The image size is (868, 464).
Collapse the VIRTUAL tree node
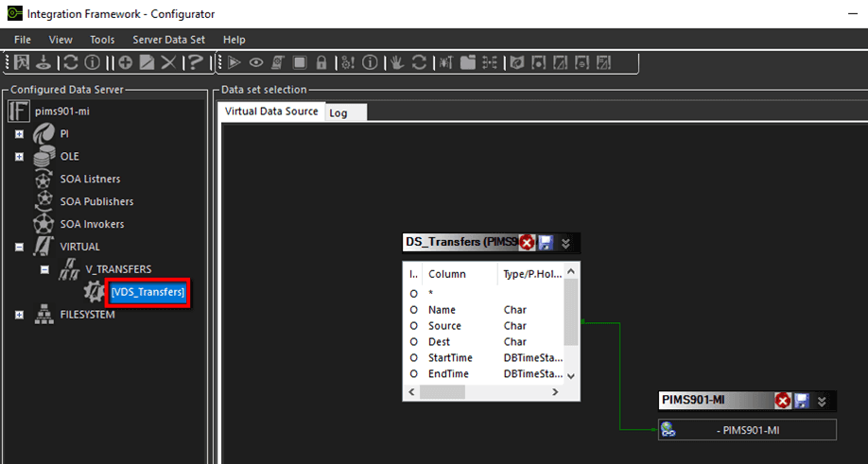[x=19, y=248]
